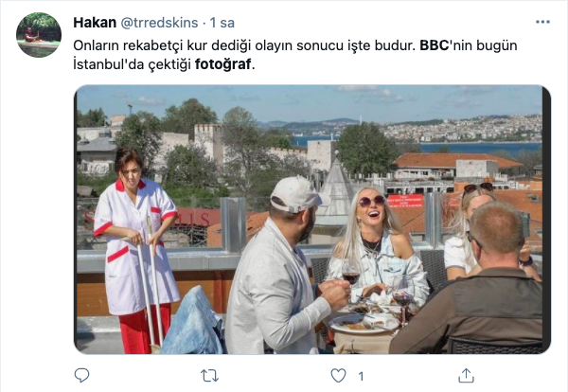Screen dimensions: 568x392
Task: Reply to Hakan's tweet via speech bubble icon
Action: coord(81,375)
